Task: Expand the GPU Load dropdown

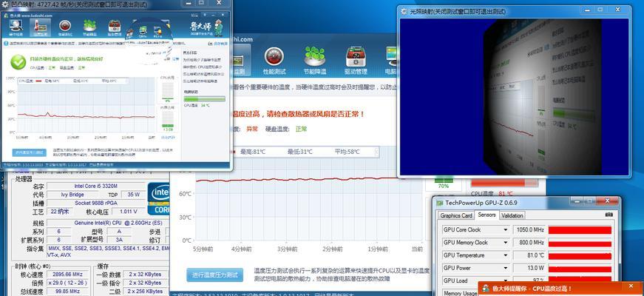Action: [x=506, y=280]
